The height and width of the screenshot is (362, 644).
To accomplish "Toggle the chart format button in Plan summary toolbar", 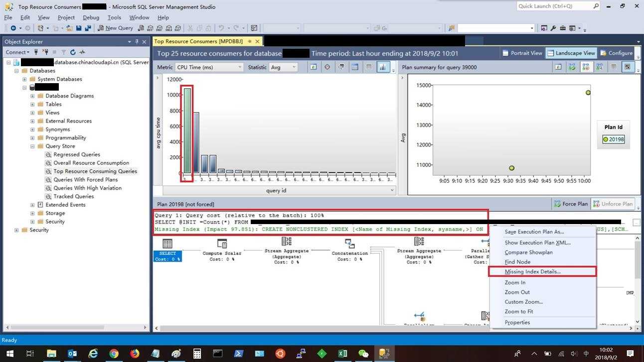I will (627, 67).
